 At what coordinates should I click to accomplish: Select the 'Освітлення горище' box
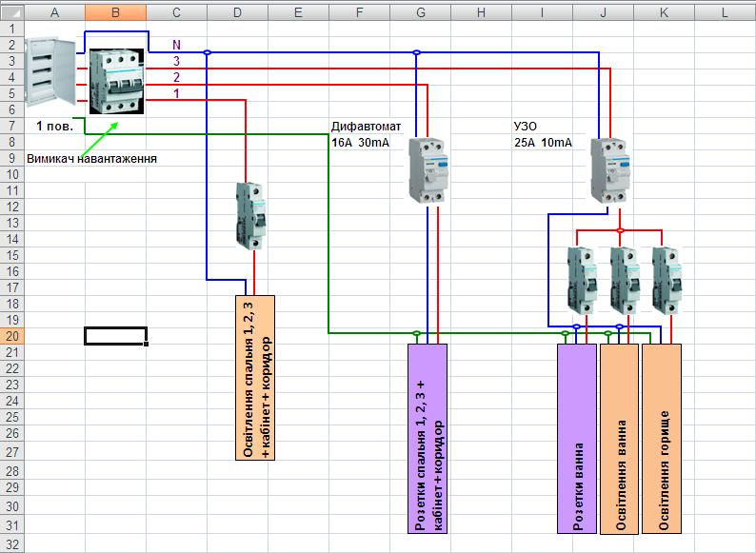point(663,438)
